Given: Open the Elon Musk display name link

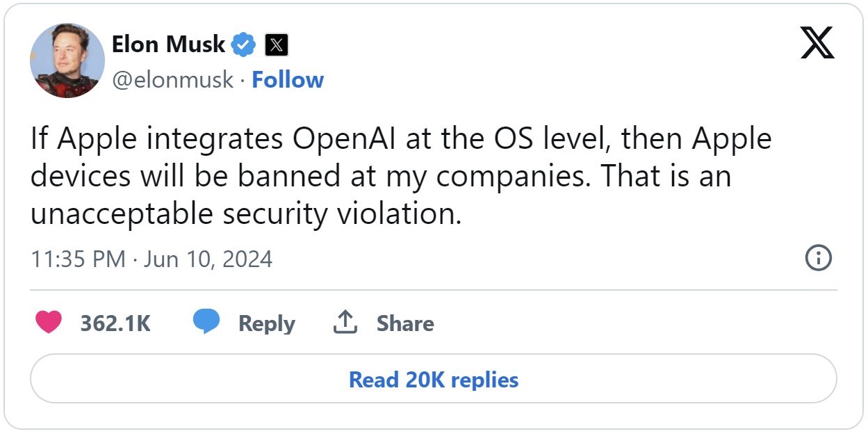Looking at the screenshot, I should click(x=168, y=45).
